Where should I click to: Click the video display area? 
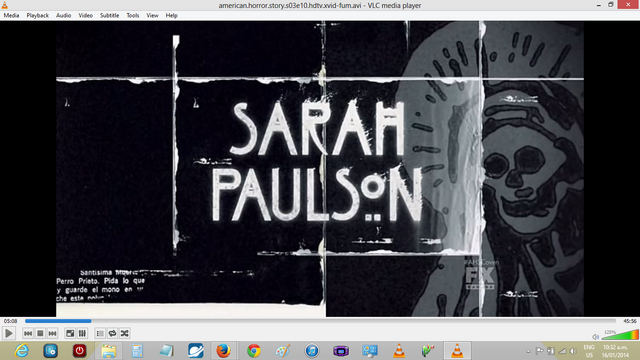click(x=320, y=169)
